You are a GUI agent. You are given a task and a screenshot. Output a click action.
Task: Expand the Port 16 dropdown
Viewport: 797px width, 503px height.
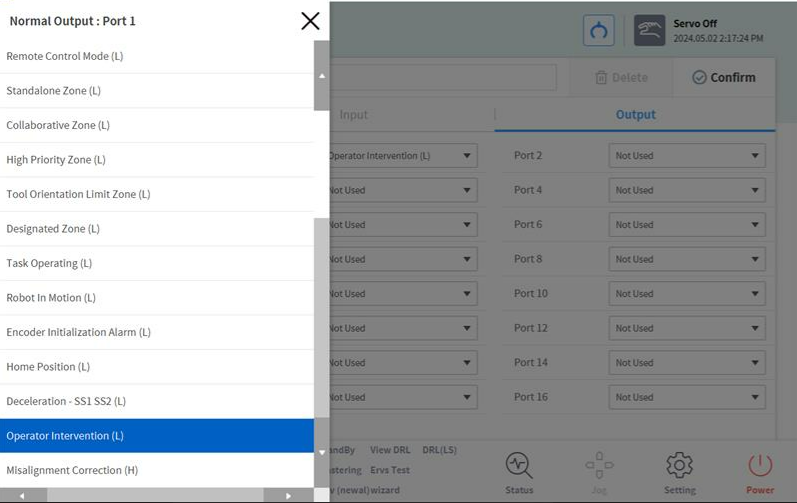click(x=687, y=397)
